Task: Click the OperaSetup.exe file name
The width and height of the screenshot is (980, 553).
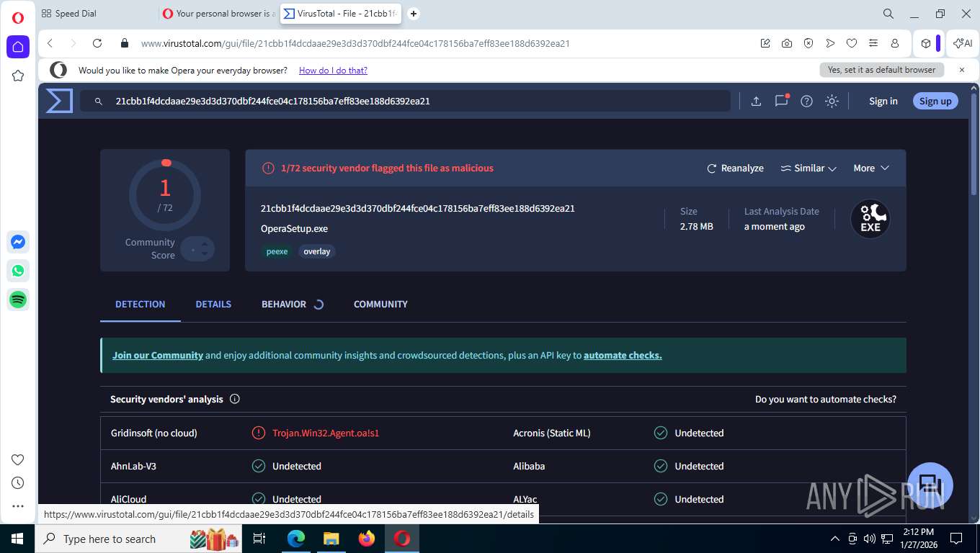Action: pyautogui.click(x=294, y=228)
